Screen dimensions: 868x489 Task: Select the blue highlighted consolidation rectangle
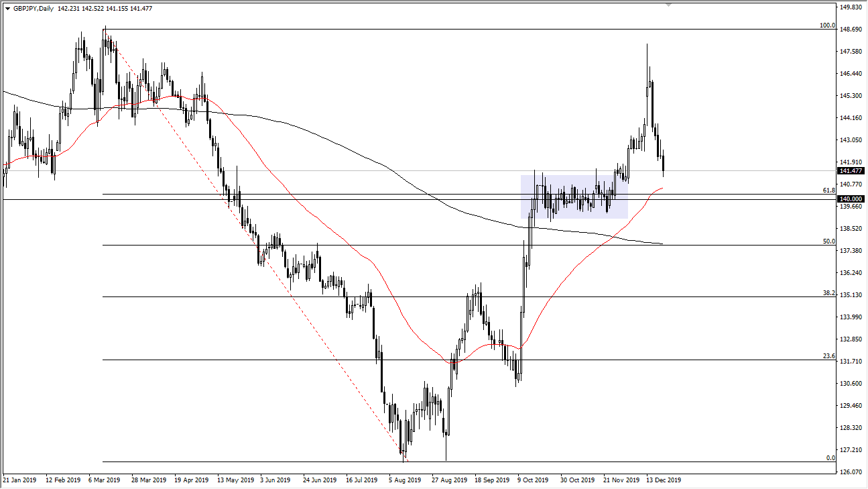coord(575,196)
